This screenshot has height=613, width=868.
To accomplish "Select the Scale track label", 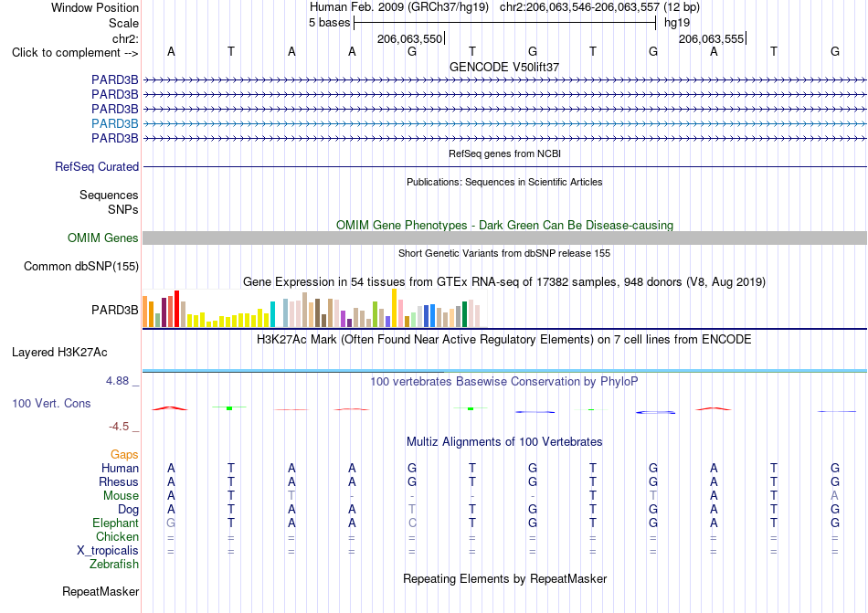I will point(123,23).
